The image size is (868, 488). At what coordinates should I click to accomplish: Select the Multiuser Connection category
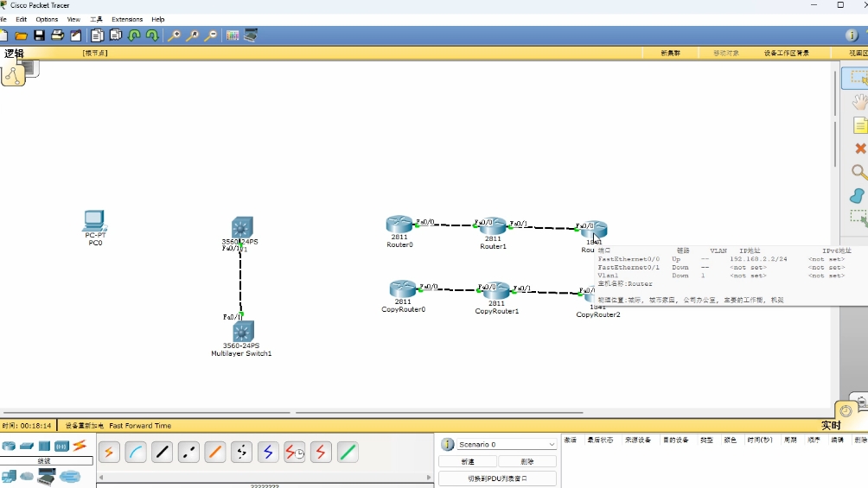coord(70,477)
